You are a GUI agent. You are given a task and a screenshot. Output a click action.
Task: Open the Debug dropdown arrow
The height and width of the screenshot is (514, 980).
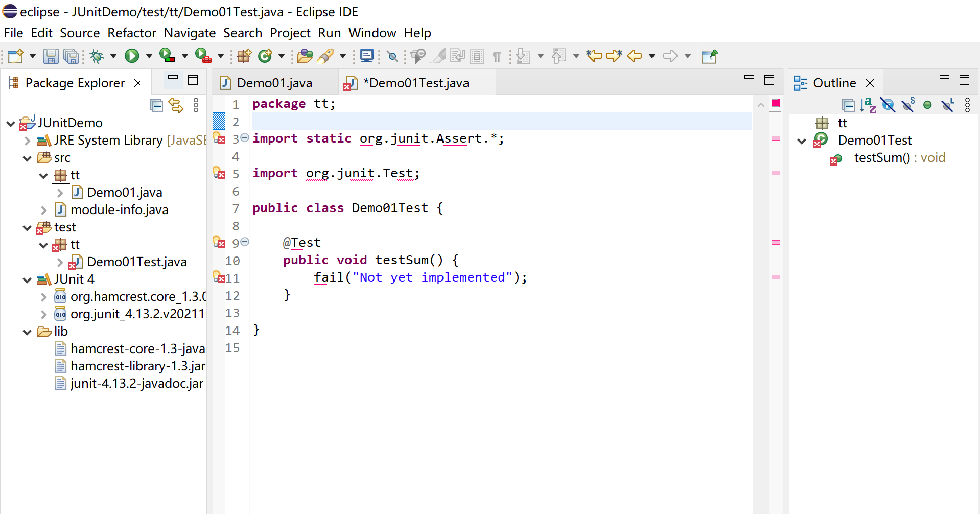(x=113, y=56)
